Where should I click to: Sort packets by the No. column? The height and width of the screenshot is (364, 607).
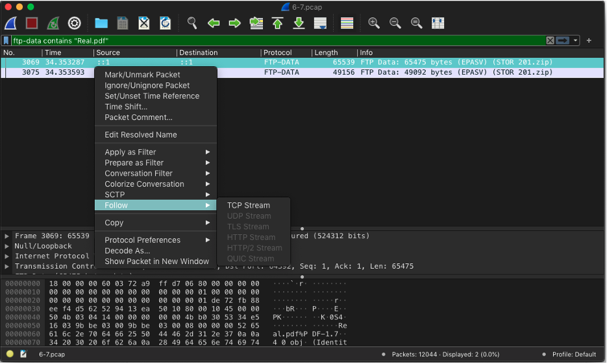point(21,53)
